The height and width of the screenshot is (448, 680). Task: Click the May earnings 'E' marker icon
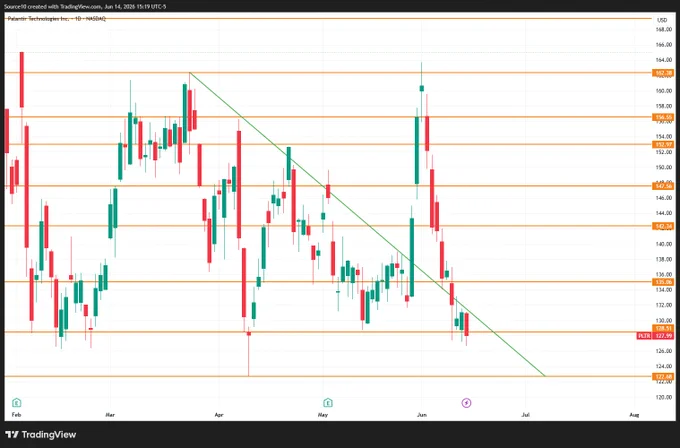point(328,402)
